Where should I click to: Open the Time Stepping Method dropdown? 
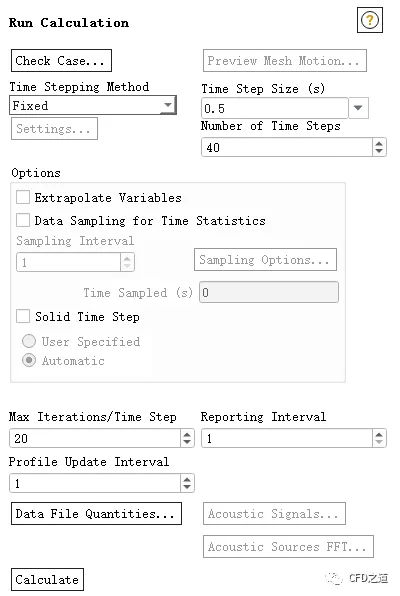pyautogui.click(x=93, y=105)
